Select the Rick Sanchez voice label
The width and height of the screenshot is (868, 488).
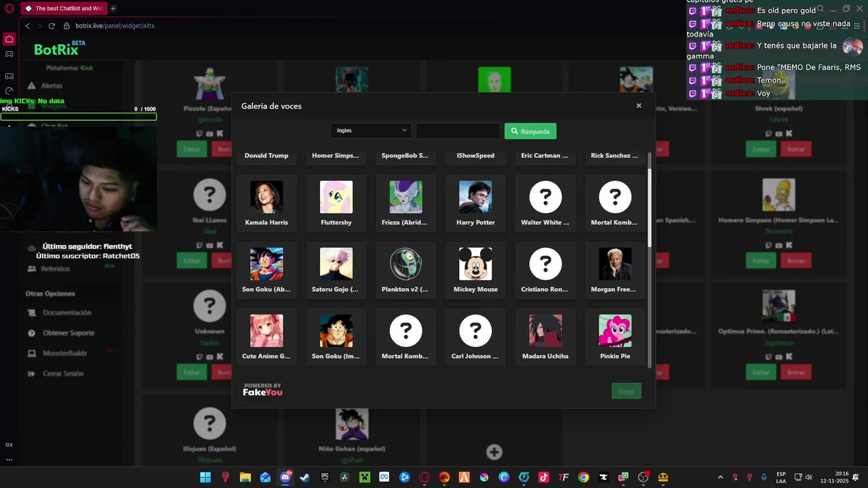(614, 156)
